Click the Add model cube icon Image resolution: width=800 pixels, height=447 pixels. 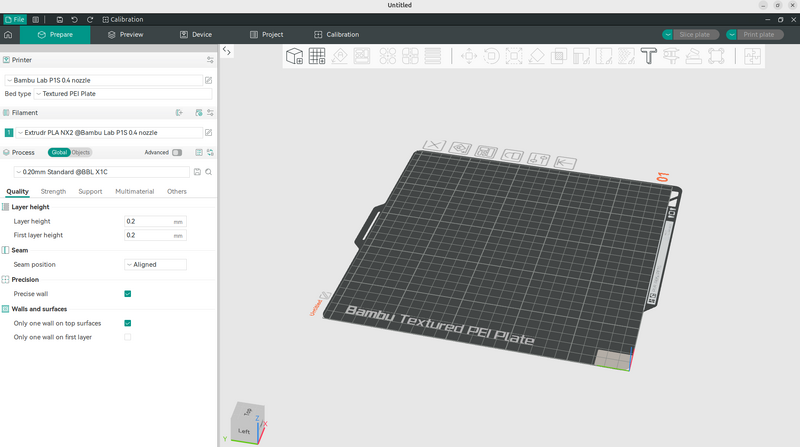pyautogui.click(x=295, y=56)
